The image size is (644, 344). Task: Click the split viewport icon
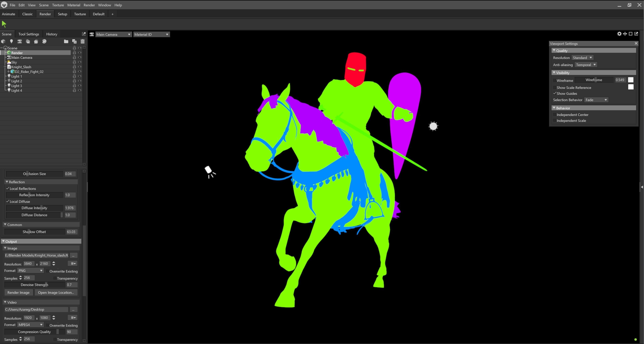(625, 34)
